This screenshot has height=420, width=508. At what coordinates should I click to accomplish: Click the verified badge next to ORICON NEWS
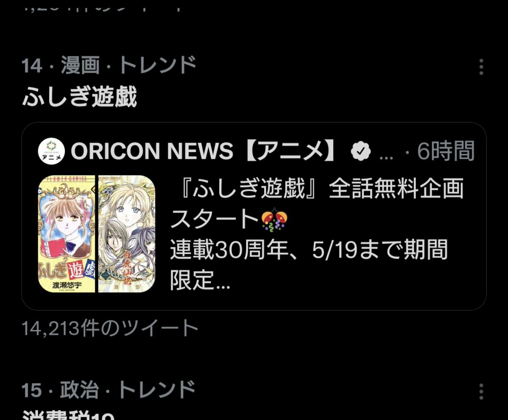[x=361, y=151]
